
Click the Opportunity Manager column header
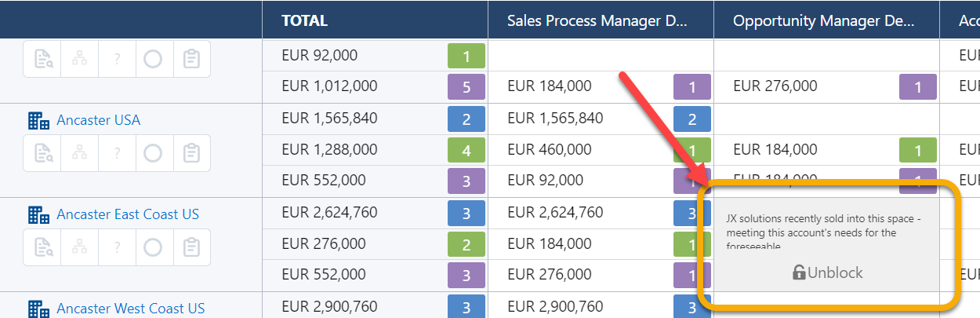(823, 21)
